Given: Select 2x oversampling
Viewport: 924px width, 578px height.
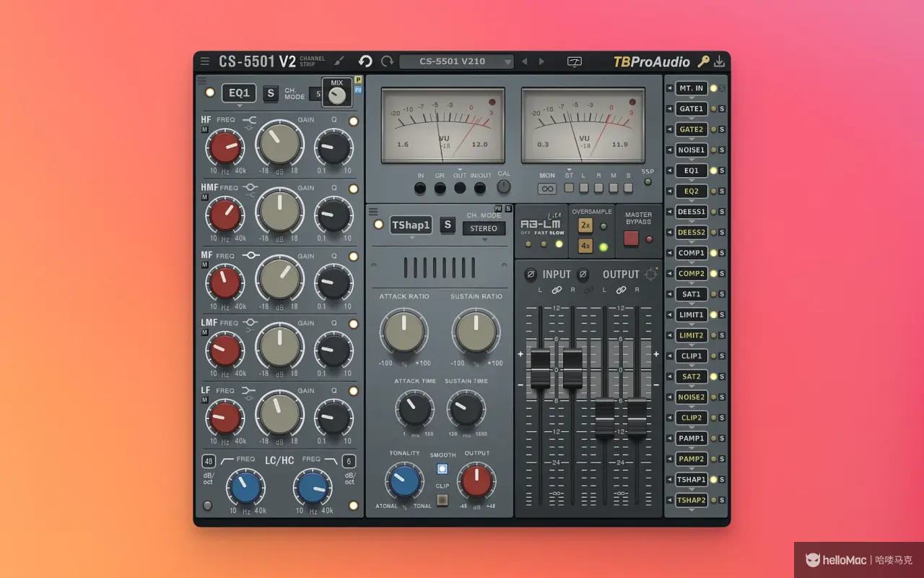Looking at the screenshot, I should tap(585, 226).
